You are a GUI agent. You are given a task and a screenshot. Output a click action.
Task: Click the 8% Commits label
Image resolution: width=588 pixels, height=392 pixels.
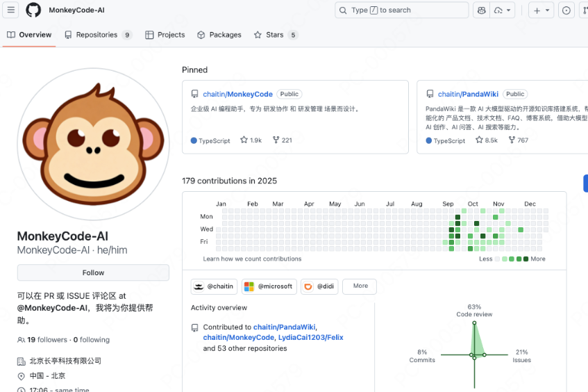422,356
